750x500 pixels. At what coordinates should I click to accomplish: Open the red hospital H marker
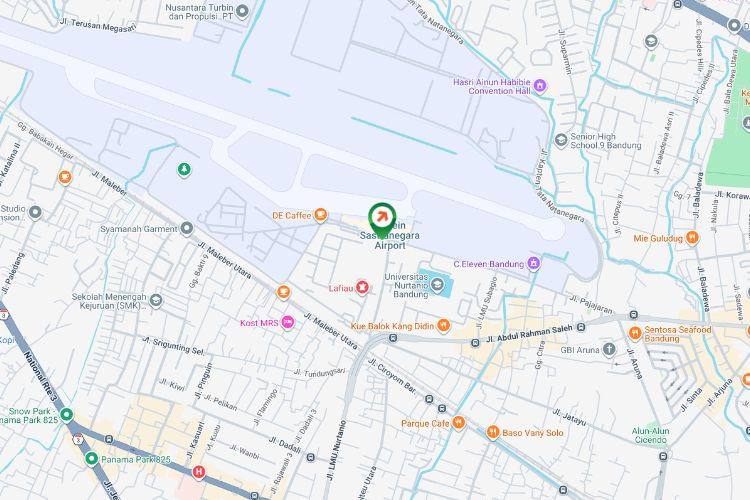click(199, 472)
